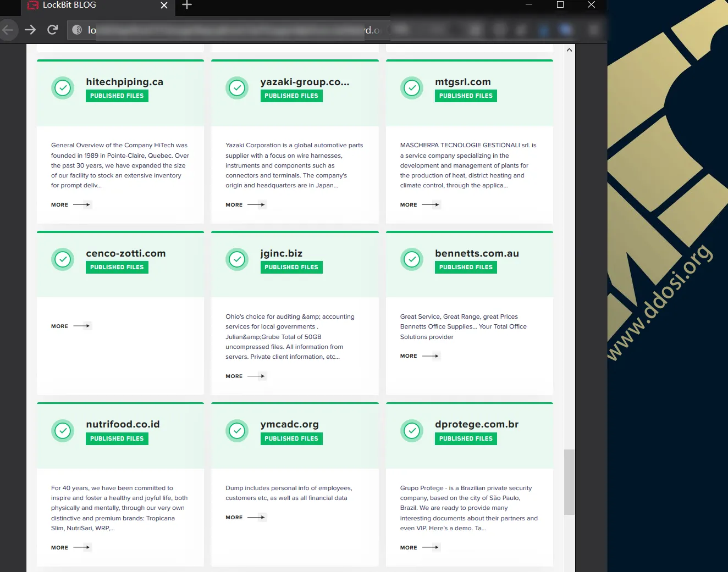Click the page scrollbar up arrow

tap(570, 50)
